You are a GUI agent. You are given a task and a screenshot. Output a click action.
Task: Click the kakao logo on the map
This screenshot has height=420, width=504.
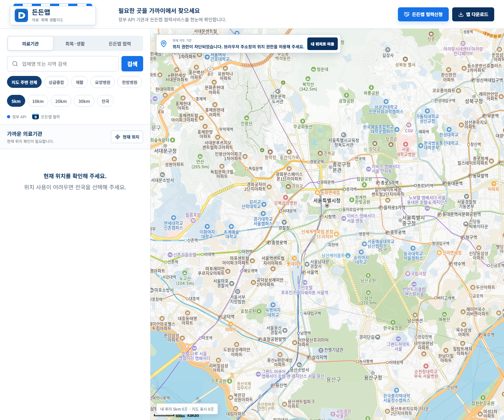pyautogui.click(x=193, y=415)
